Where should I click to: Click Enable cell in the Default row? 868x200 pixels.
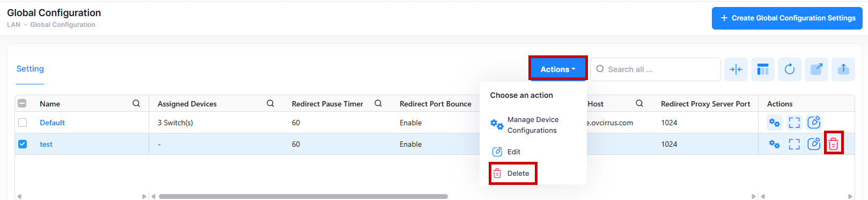tap(411, 123)
